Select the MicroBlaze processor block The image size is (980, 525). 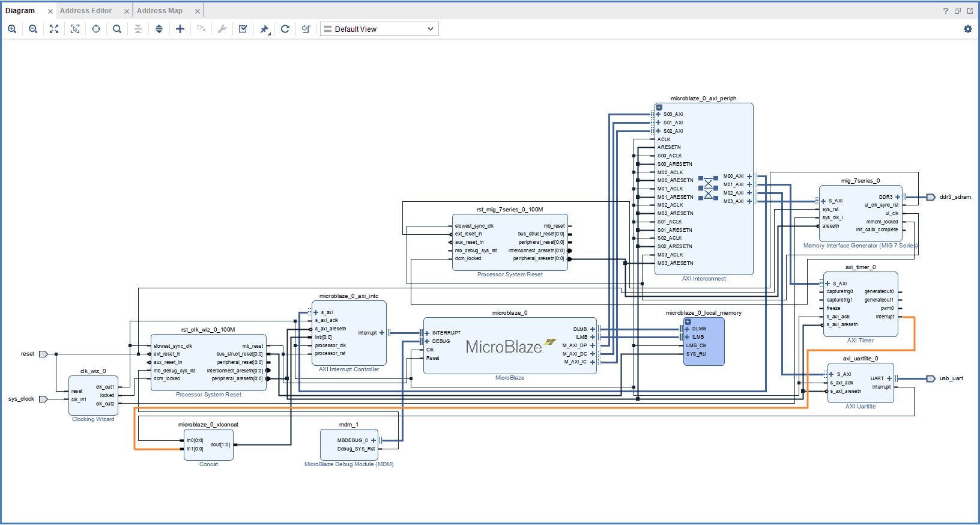click(503, 347)
